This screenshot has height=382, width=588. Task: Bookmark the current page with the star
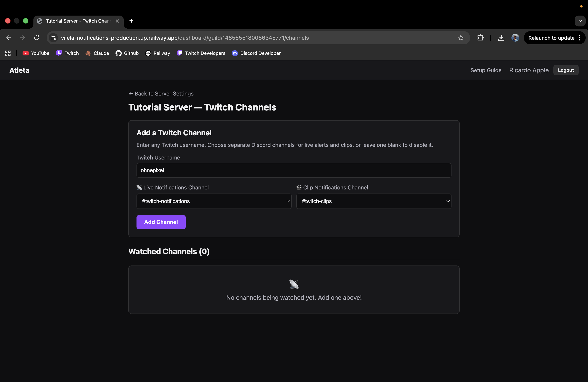click(461, 38)
